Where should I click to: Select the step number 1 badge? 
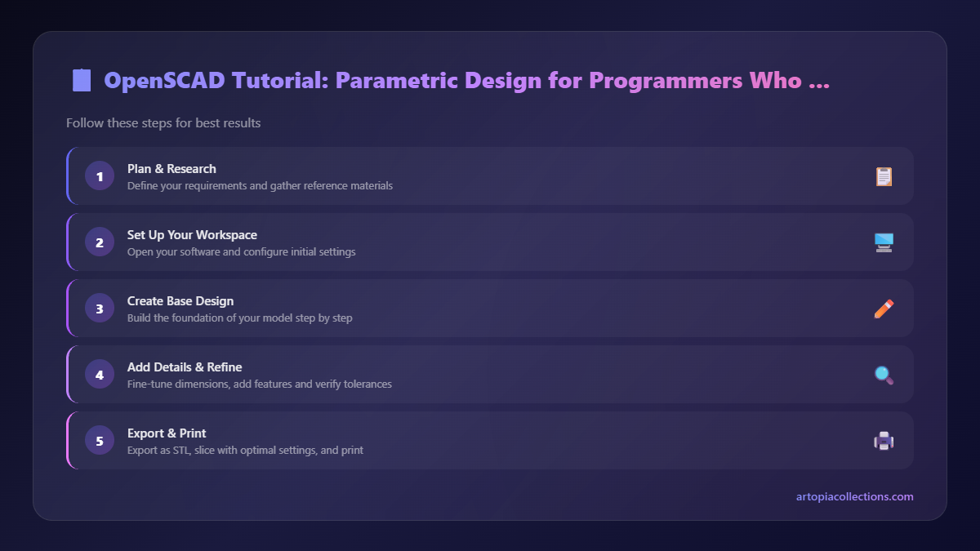(x=100, y=176)
